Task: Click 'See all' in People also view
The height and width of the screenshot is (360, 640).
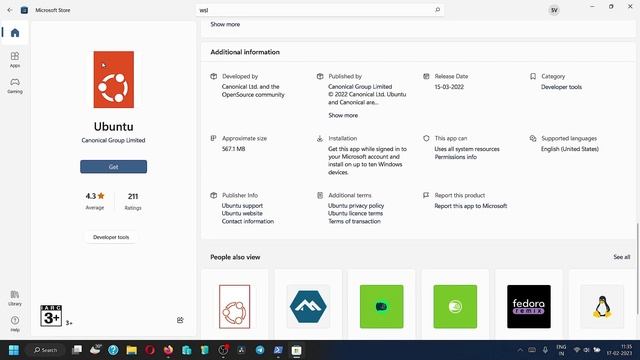Action: click(x=622, y=257)
